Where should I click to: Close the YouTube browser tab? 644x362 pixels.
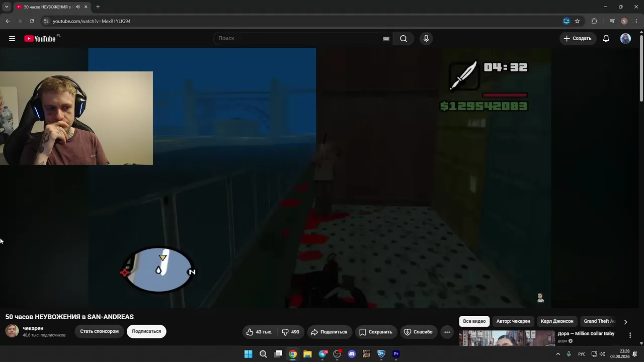point(86,7)
